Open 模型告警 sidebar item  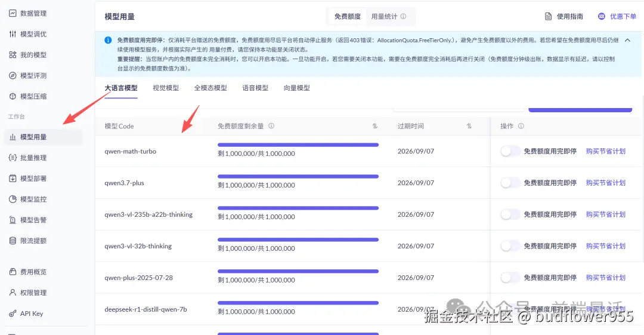pos(28,220)
